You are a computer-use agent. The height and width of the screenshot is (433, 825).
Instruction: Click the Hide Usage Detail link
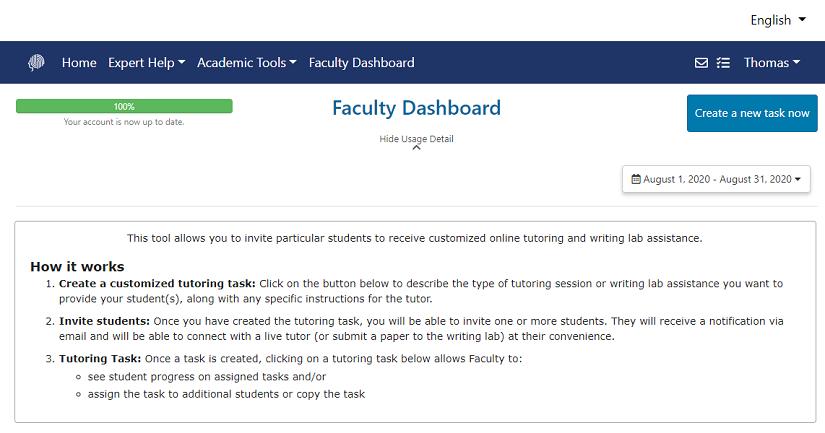(416, 139)
